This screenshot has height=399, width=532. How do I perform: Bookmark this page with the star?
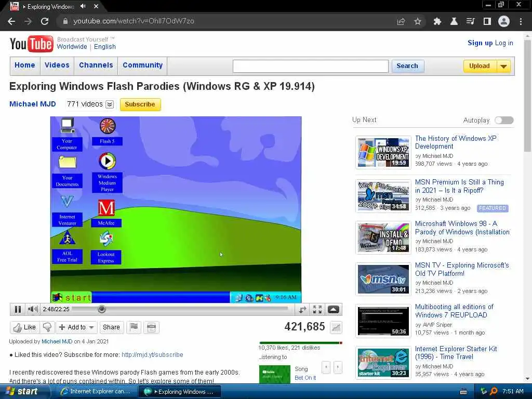[x=418, y=21]
